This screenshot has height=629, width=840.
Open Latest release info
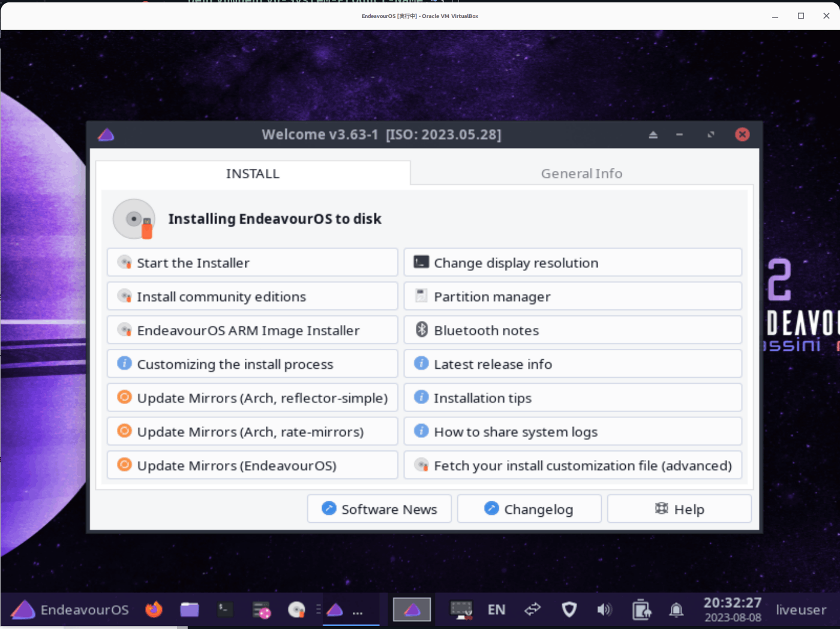pyautogui.click(x=573, y=364)
